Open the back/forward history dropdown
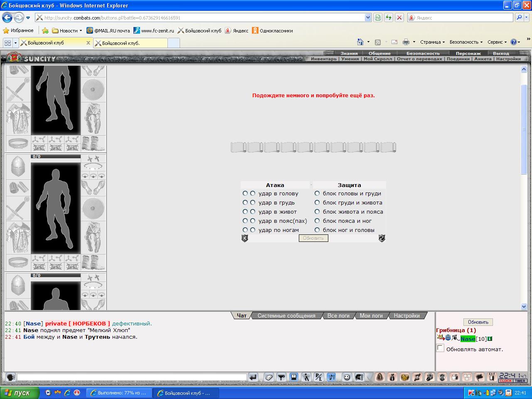532x399 pixels. 28,18
